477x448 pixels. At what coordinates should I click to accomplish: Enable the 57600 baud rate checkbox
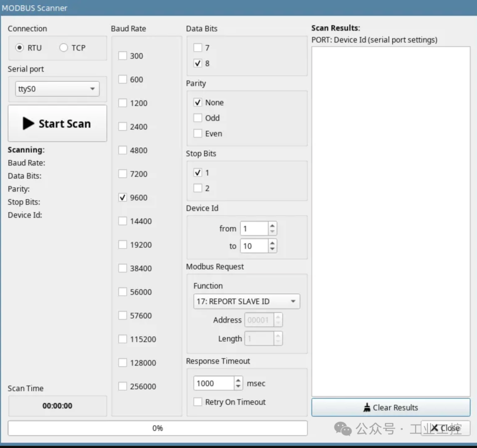[123, 315]
